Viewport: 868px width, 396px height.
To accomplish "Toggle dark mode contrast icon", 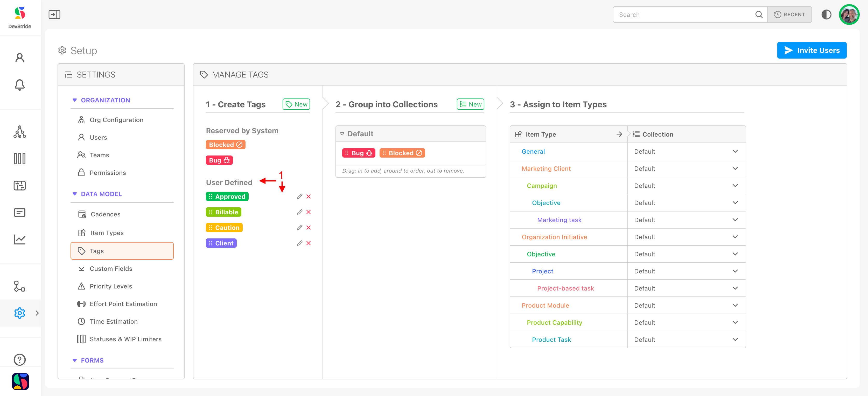I will pos(826,15).
